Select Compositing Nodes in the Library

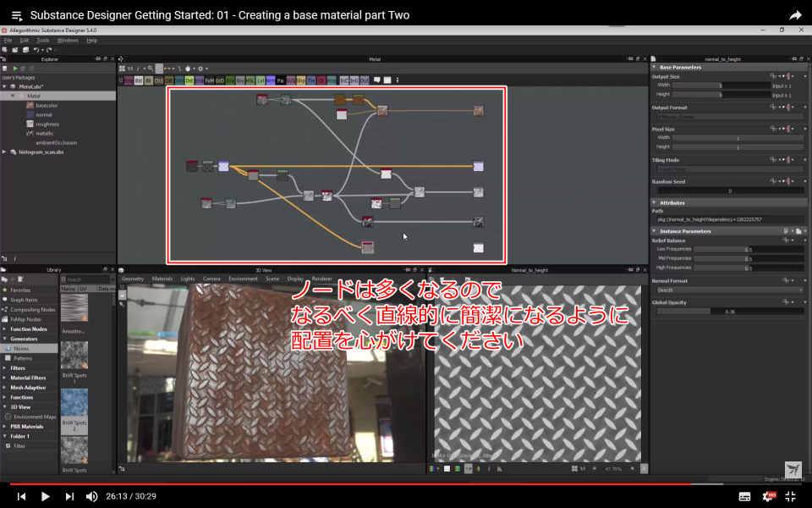(33, 310)
